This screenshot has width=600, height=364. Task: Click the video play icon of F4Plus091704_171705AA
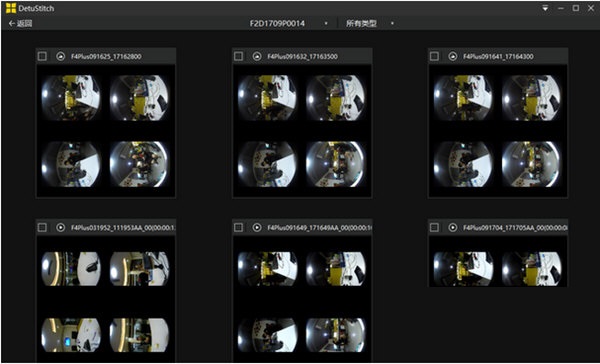(x=453, y=227)
